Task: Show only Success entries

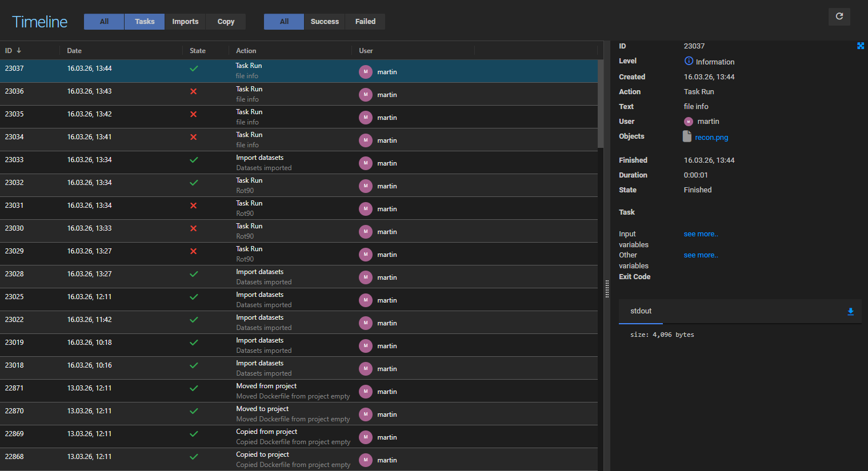Action: 325,22
